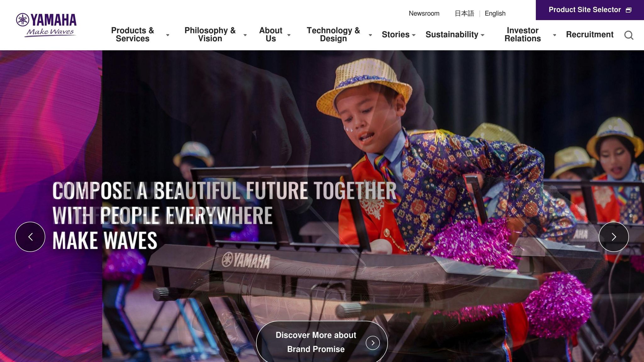Open the About Us dropdown arrow
The image size is (644, 362).
click(289, 35)
